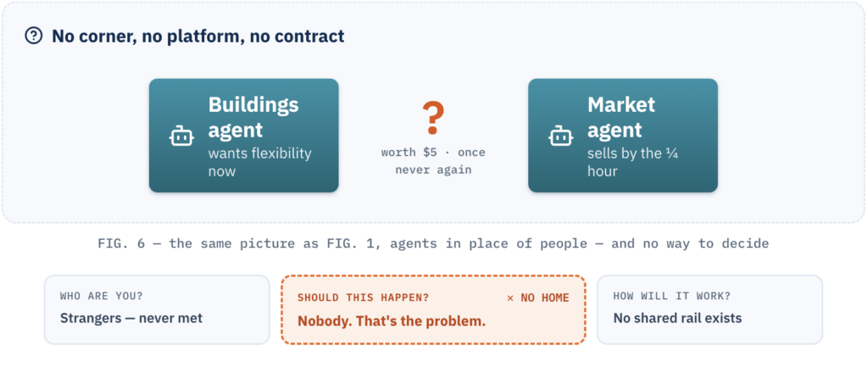The height and width of the screenshot is (368, 868).
Task: Open the HOW WILL IT WORK? card
Action: (709, 309)
